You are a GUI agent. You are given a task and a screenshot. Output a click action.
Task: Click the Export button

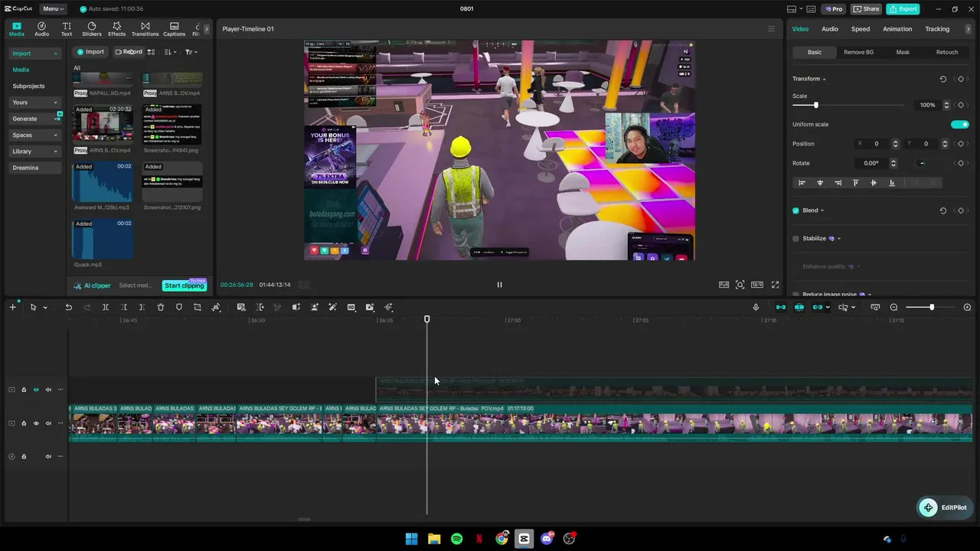click(903, 9)
